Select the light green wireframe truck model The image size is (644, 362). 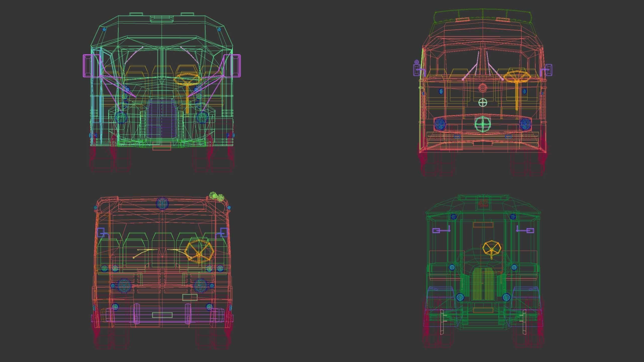click(162, 92)
